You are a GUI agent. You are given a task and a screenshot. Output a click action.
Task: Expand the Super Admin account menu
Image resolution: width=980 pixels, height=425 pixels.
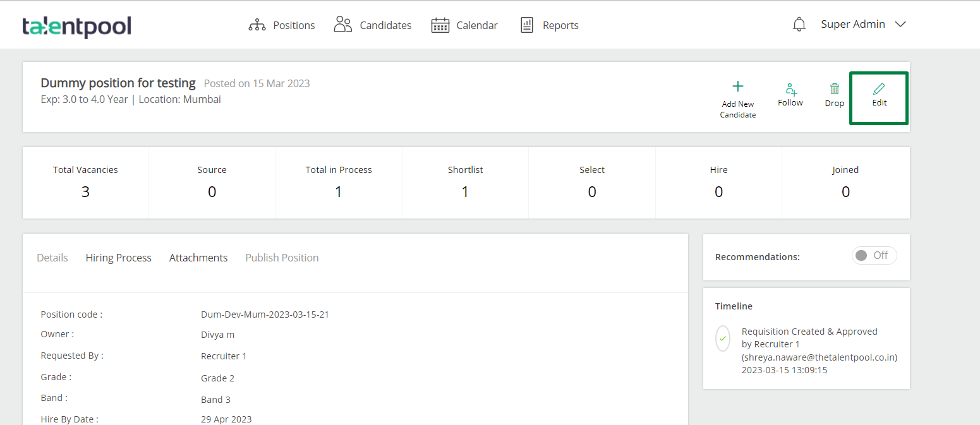click(863, 24)
